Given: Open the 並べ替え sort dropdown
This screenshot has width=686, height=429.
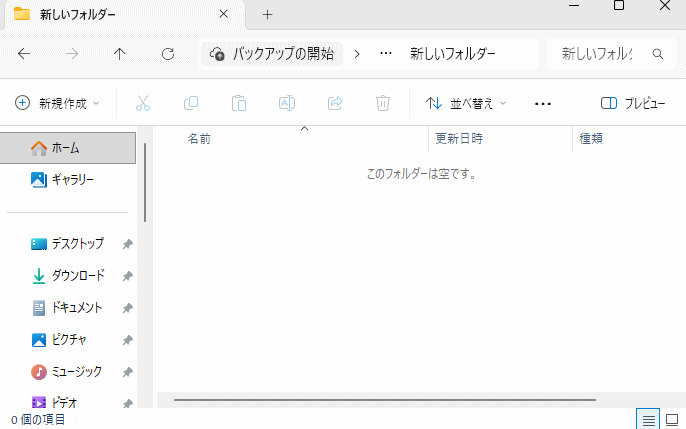Looking at the screenshot, I should click(x=466, y=103).
